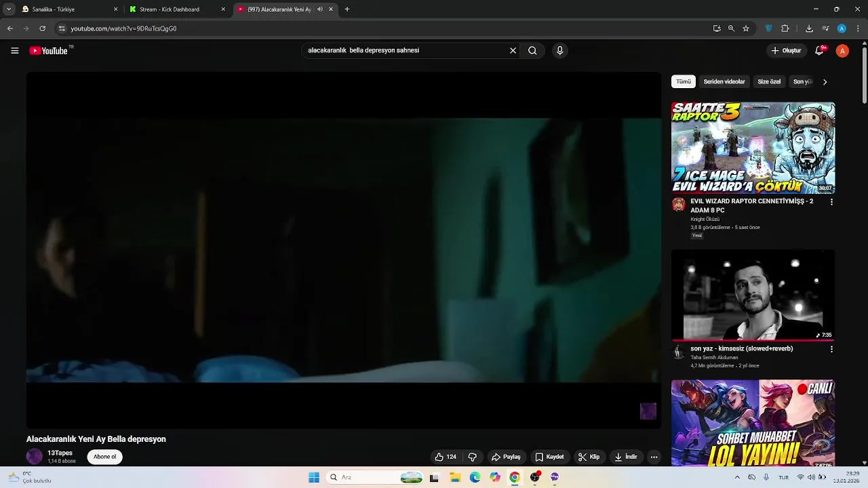Image resolution: width=868 pixels, height=488 pixels.
Task: Like the video with thumbs up
Action: pyautogui.click(x=446, y=457)
